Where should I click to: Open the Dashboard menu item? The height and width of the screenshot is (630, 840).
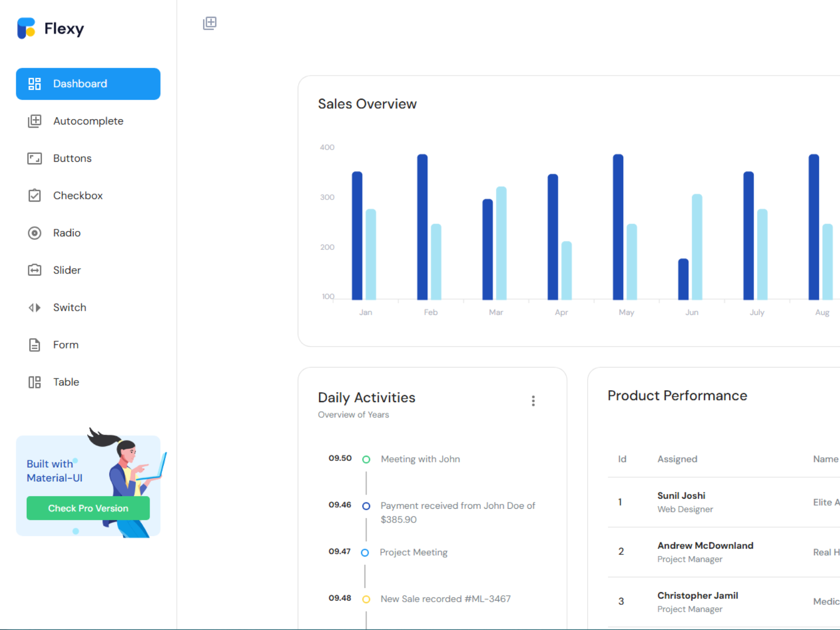[88, 84]
